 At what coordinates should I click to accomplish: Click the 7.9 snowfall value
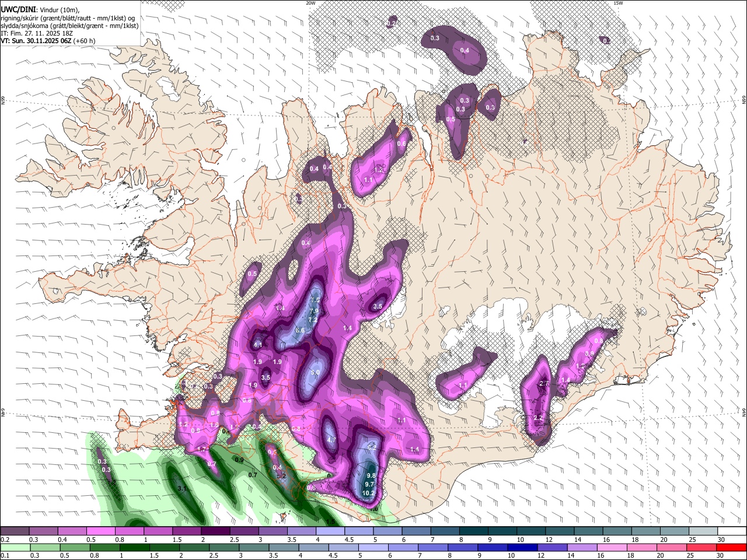click(313, 311)
